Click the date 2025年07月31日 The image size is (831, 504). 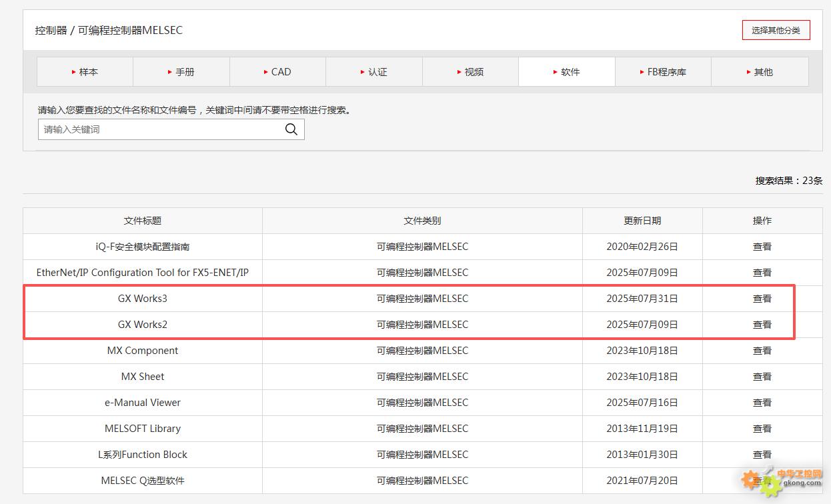[642, 299]
